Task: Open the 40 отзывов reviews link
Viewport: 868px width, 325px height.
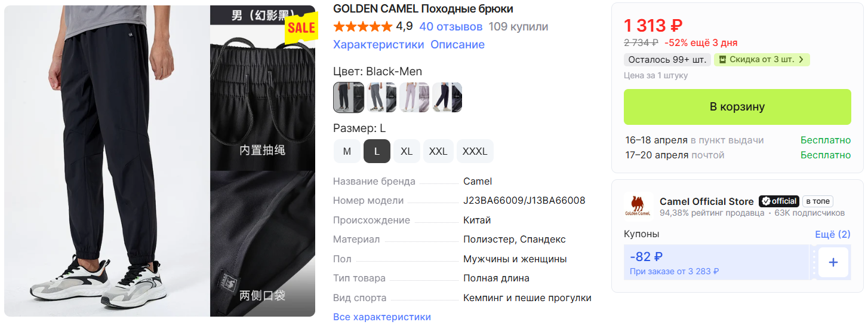Action: 451,27
